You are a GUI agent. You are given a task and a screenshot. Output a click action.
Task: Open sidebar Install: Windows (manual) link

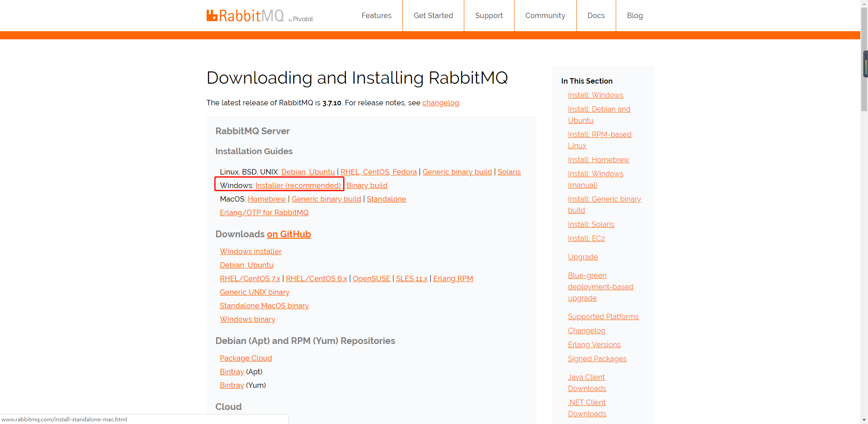click(595, 179)
